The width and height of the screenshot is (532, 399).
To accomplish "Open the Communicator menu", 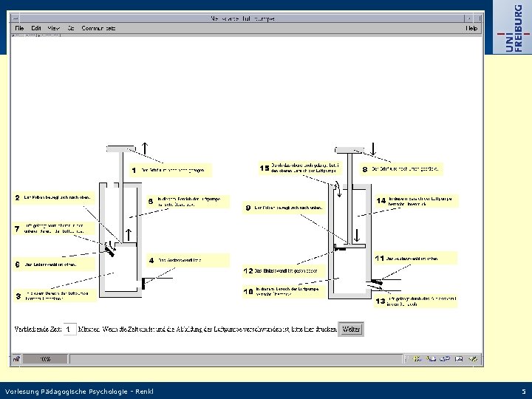I will [98, 28].
